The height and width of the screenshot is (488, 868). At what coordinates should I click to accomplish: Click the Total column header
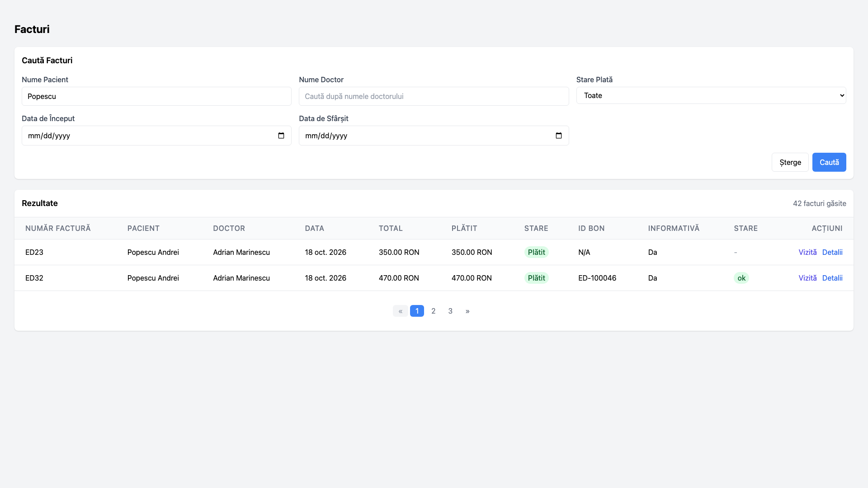(x=391, y=228)
